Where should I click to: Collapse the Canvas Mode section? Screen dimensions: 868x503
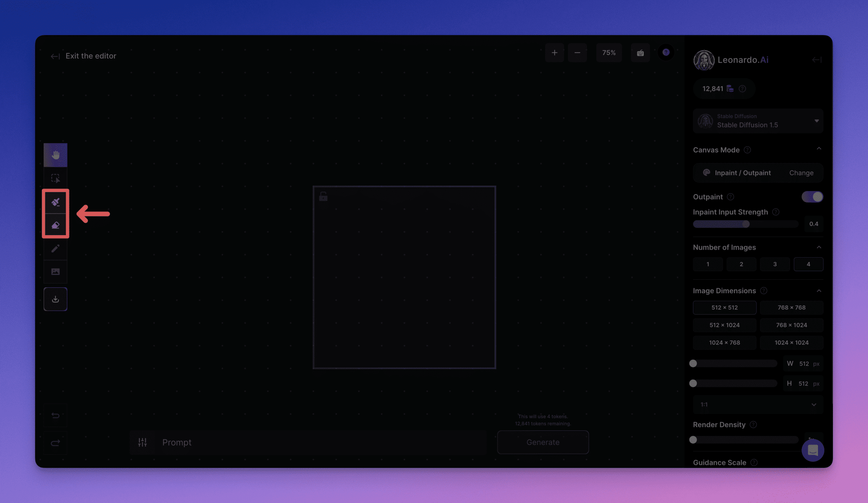(x=819, y=149)
